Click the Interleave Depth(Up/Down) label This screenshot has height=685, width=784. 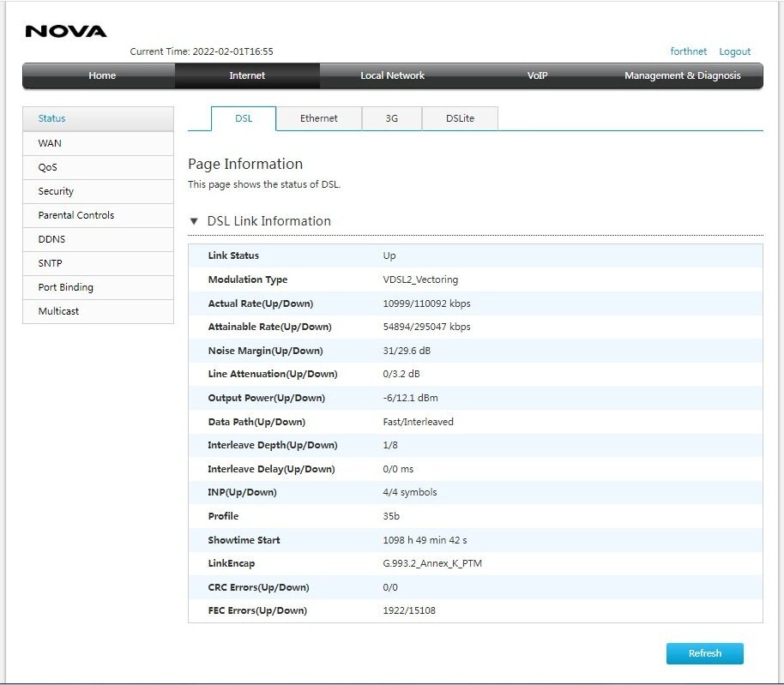273,445
